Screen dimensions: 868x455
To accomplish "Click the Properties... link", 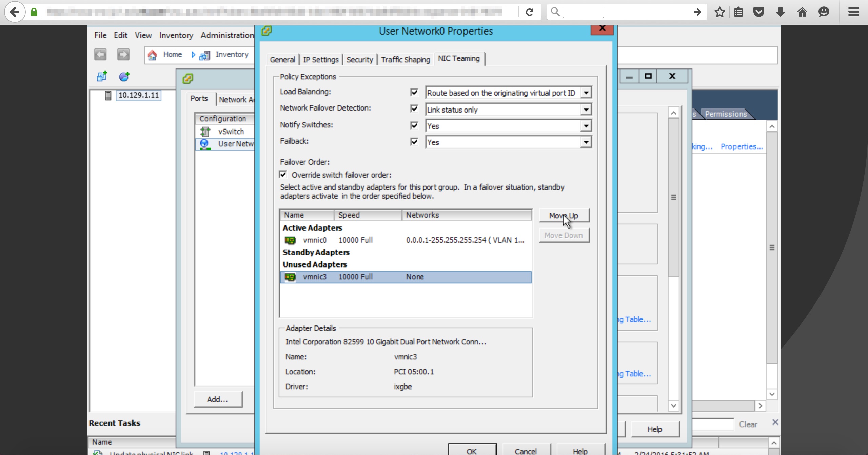I will click(x=742, y=147).
